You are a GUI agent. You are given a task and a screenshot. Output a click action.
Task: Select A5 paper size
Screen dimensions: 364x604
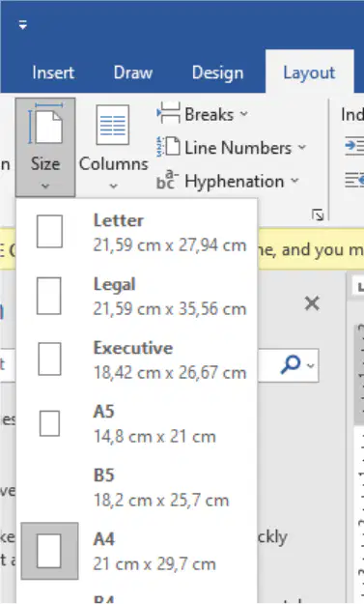coord(136,423)
